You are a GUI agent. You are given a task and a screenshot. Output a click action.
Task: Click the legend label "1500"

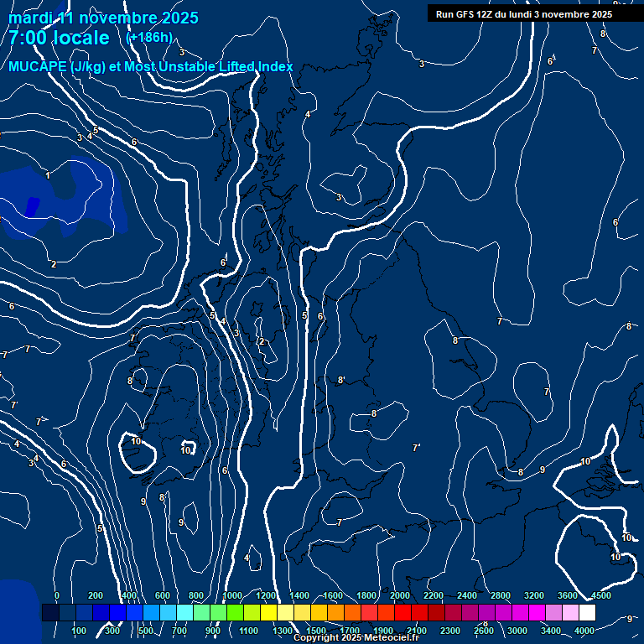coord(316,631)
